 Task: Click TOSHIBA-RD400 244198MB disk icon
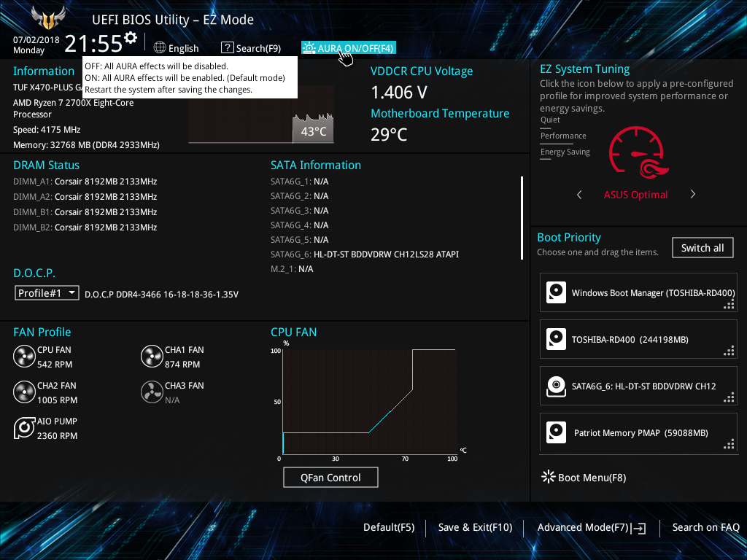coord(556,339)
